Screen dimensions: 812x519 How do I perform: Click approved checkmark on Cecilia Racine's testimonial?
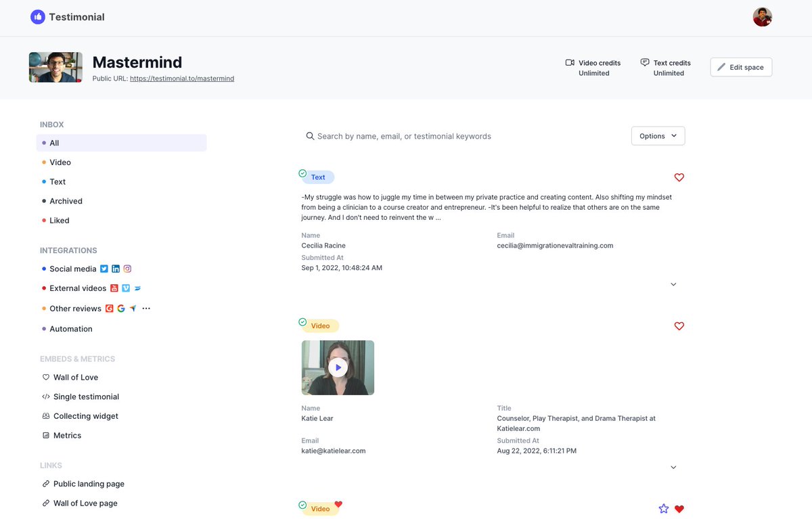(302, 173)
